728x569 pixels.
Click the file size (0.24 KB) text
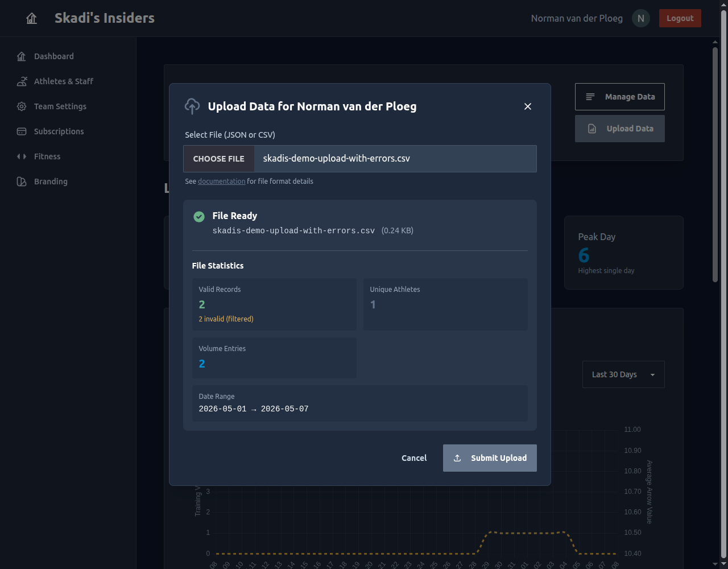point(397,231)
